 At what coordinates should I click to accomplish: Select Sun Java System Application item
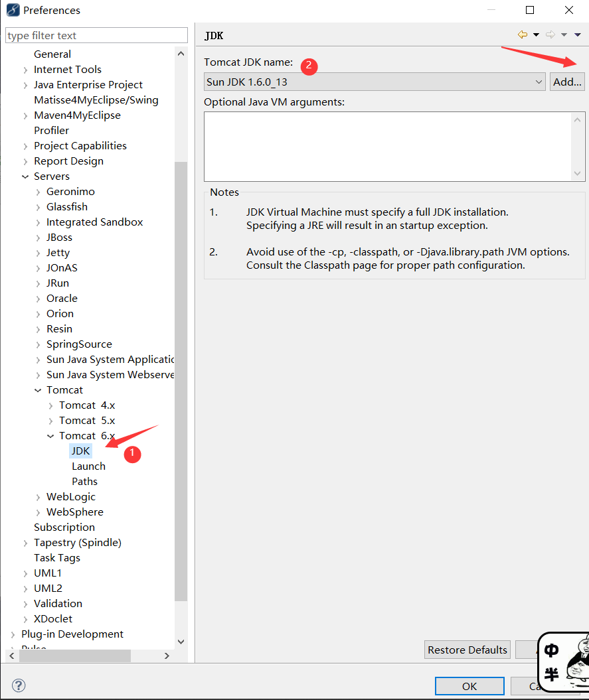click(110, 360)
